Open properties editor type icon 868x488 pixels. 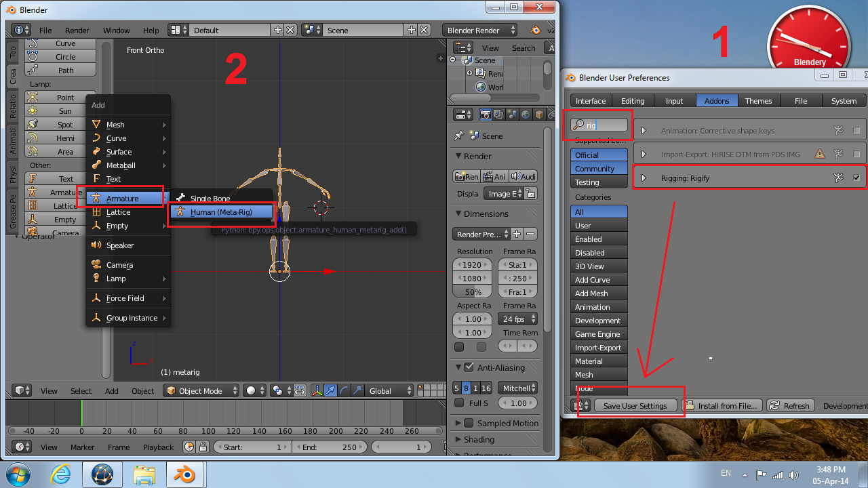point(463,115)
